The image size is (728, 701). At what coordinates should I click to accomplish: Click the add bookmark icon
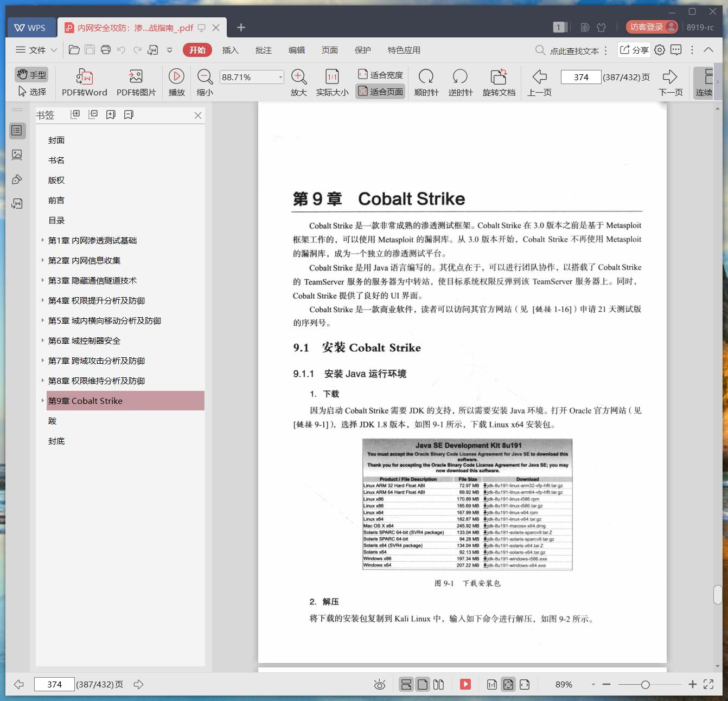click(x=111, y=114)
